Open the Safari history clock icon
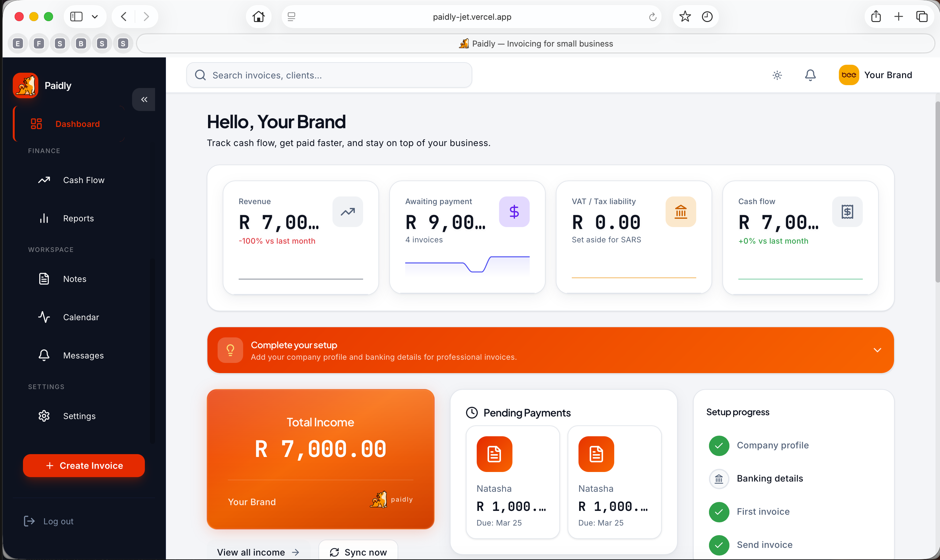This screenshot has width=940, height=560. pyautogui.click(x=707, y=17)
